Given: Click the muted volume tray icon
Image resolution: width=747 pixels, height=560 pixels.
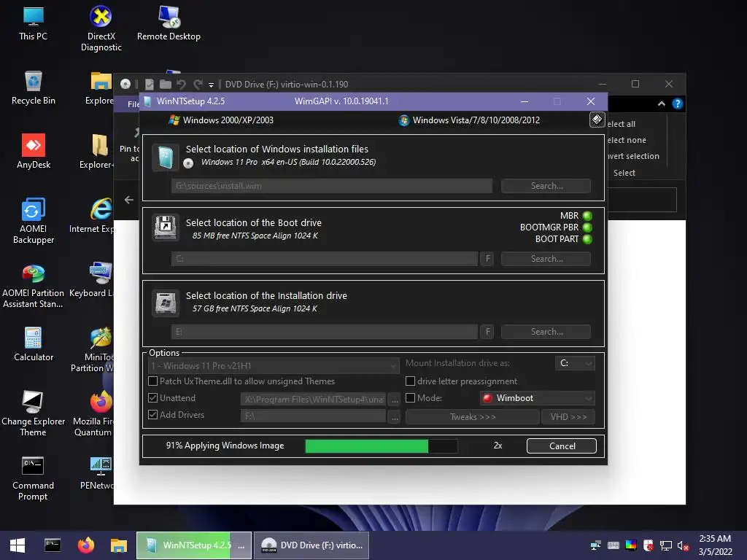Looking at the screenshot, I should coord(683,545).
